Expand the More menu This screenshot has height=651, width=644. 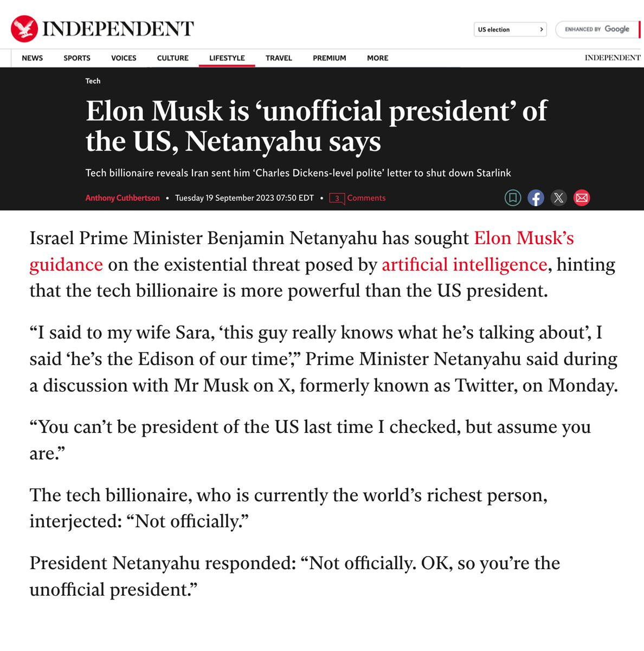click(378, 58)
